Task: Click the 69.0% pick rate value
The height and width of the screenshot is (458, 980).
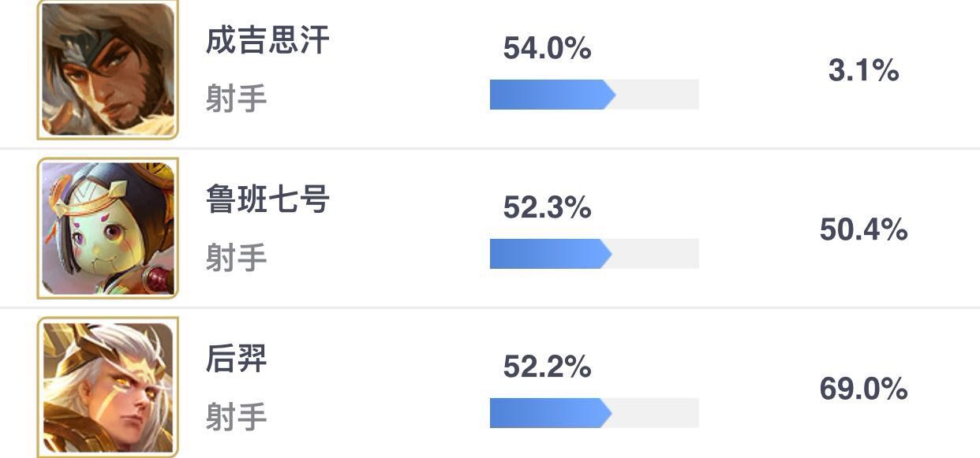Action: [863, 389]
